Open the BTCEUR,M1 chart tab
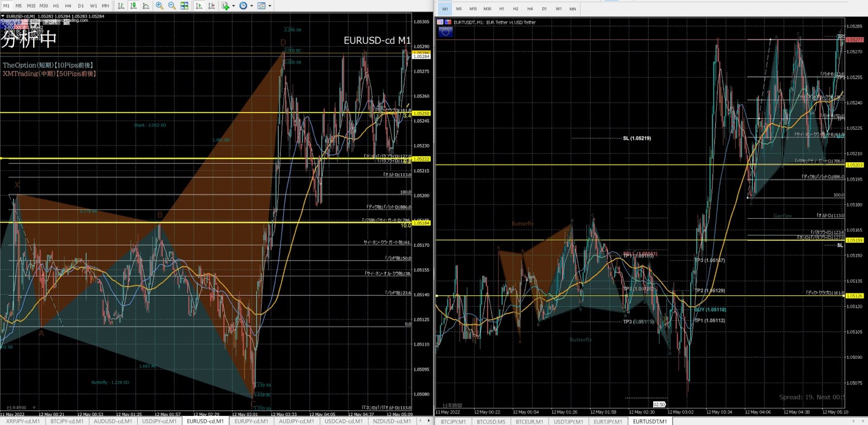The image size is (868, 425). tap(529, 422)
